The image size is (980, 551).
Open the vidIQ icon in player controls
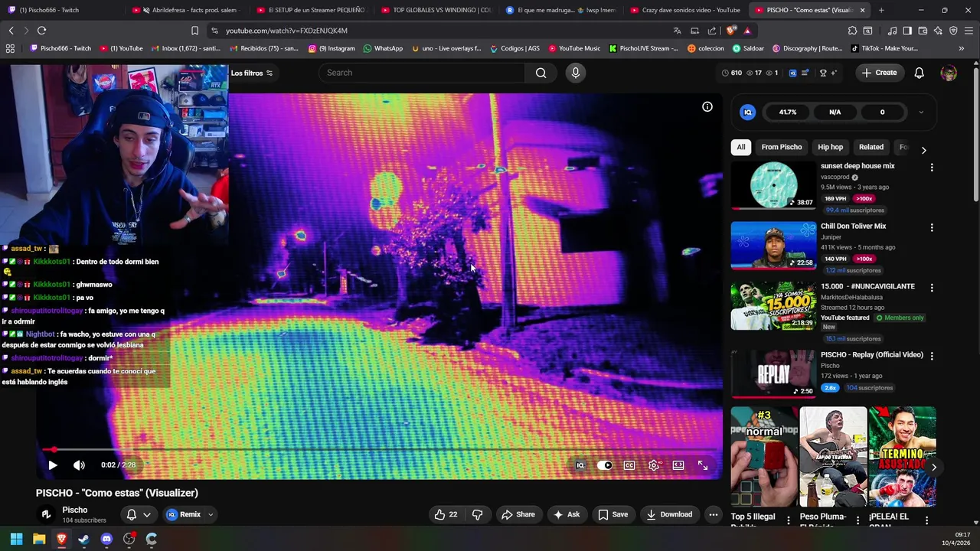(580, 465)
